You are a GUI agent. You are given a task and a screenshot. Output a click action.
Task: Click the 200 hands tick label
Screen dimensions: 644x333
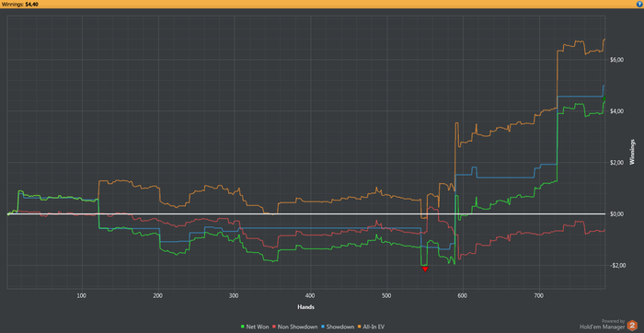pos(158,295)
